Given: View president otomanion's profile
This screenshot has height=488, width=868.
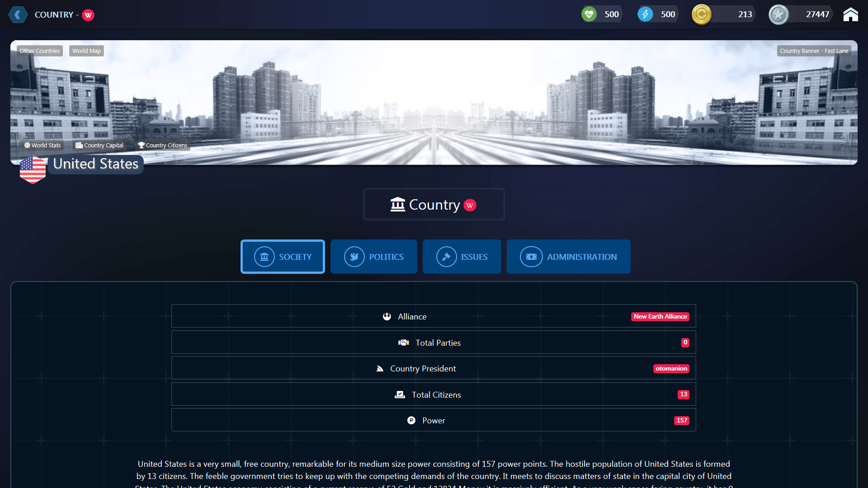Looking at the screenshot, I should tap(671, 368).
